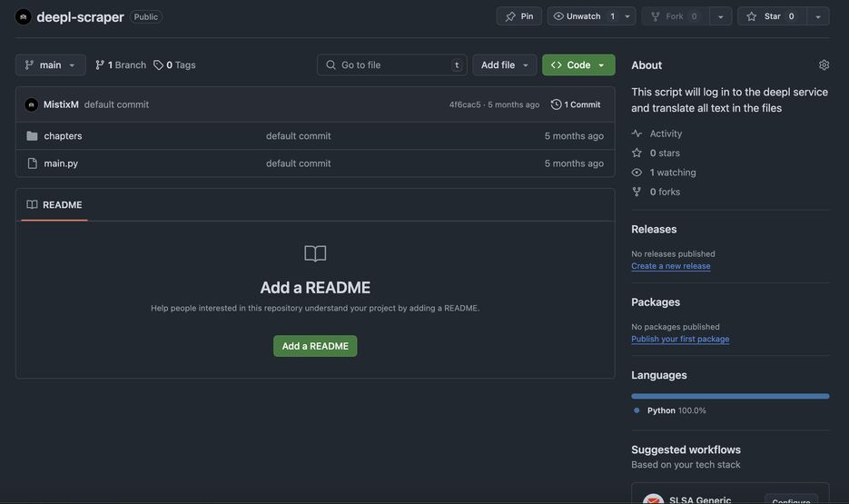849x504 pixels.
Task: Click the 5 months ago timestamp in chapters row
Action: pyautogui.click(x=574, y=136)
